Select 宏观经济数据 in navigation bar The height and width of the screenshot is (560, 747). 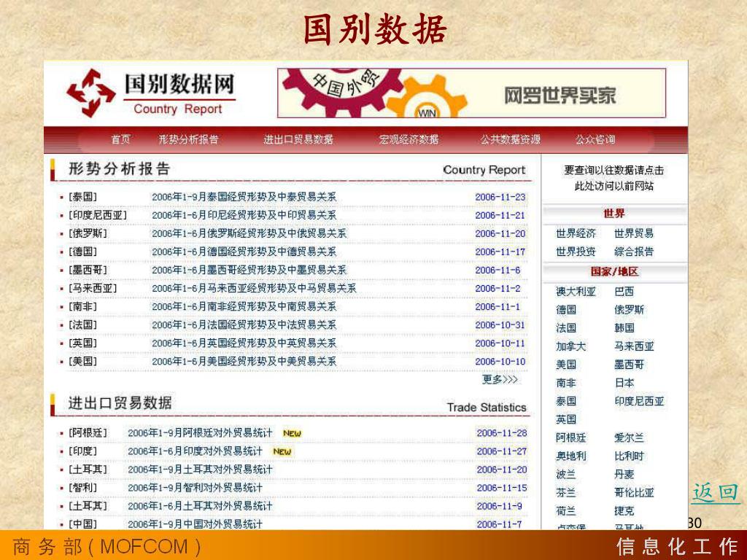pyautogui.click(x=409, y=139)
